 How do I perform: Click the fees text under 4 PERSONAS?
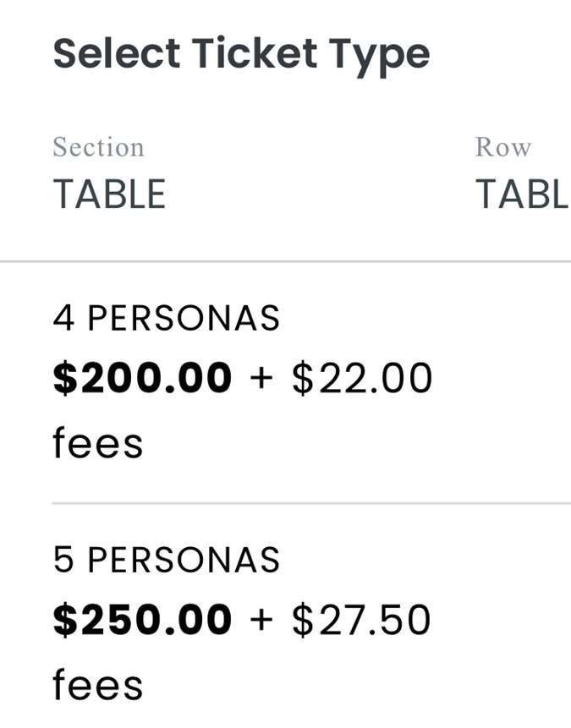click(x=97, y=442)
